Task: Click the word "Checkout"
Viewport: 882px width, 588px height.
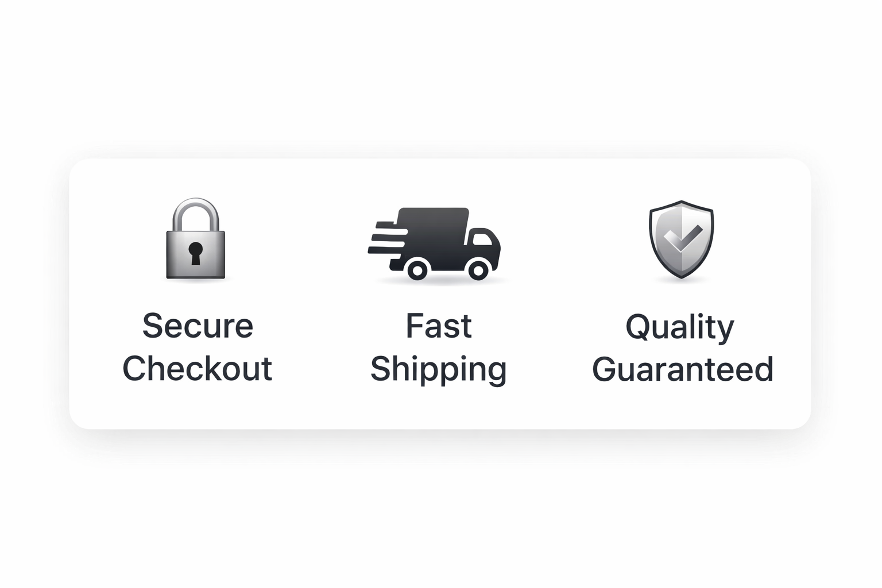Action: pos(197,368)
